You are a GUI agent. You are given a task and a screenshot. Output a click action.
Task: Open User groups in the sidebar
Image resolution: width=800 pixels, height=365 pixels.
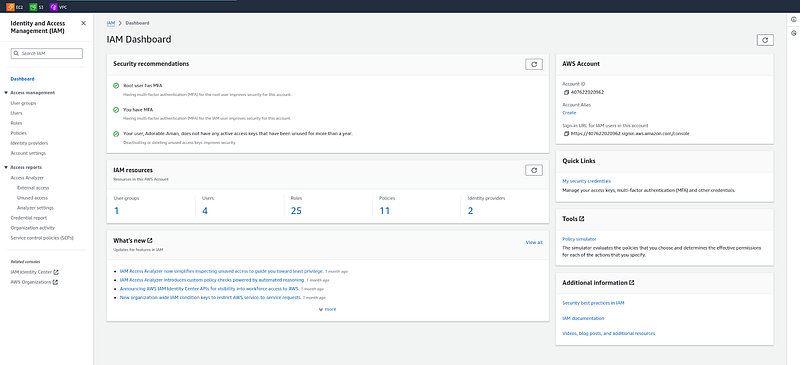point(23,103)
